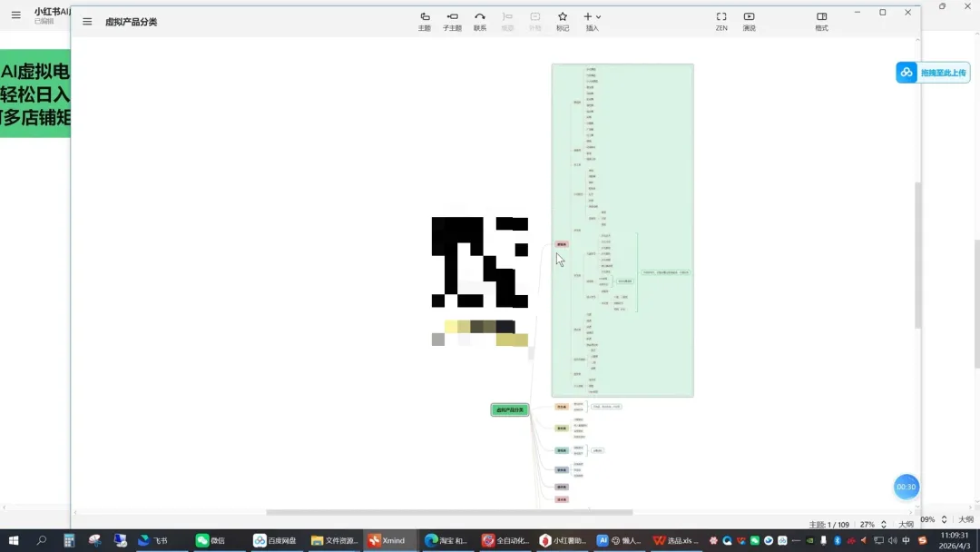Start the 演说 pitch presentation

[x=749, y=21]
